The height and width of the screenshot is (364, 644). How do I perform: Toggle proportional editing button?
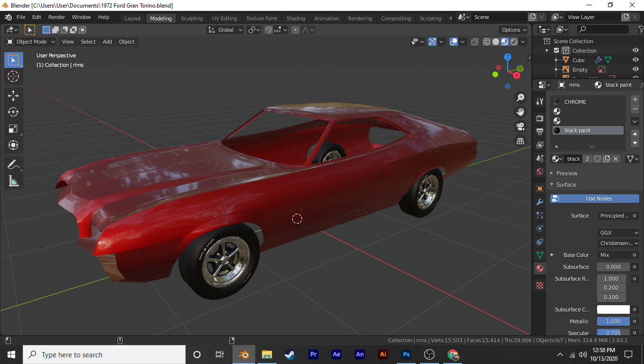click(x=295, y=30)
